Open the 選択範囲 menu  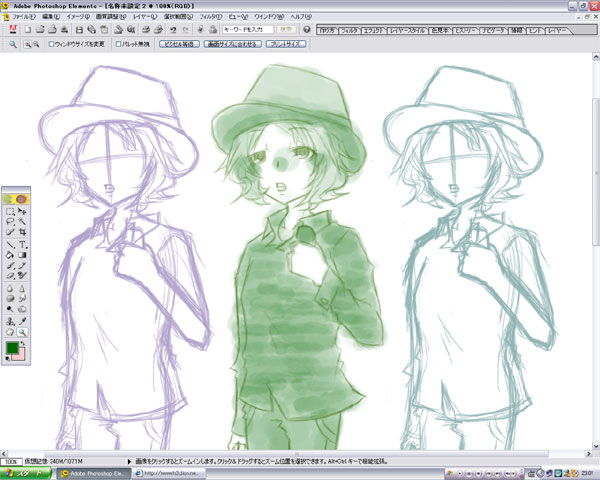click(x=178, y=17)
